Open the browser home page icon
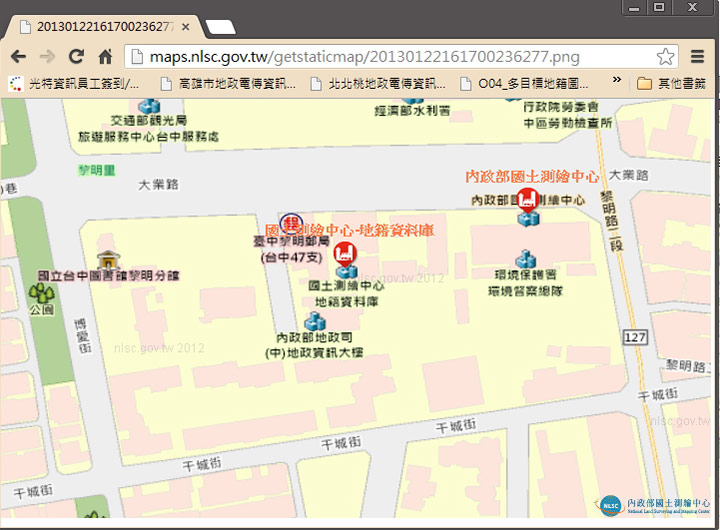720x530 pixels. tap(106, 56)
